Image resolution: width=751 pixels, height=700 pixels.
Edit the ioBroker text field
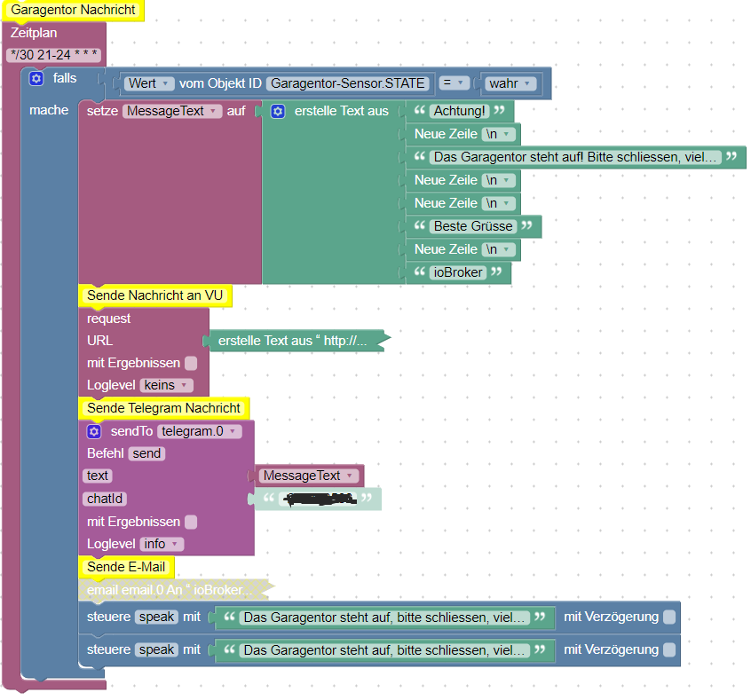(x=458, y=273)
